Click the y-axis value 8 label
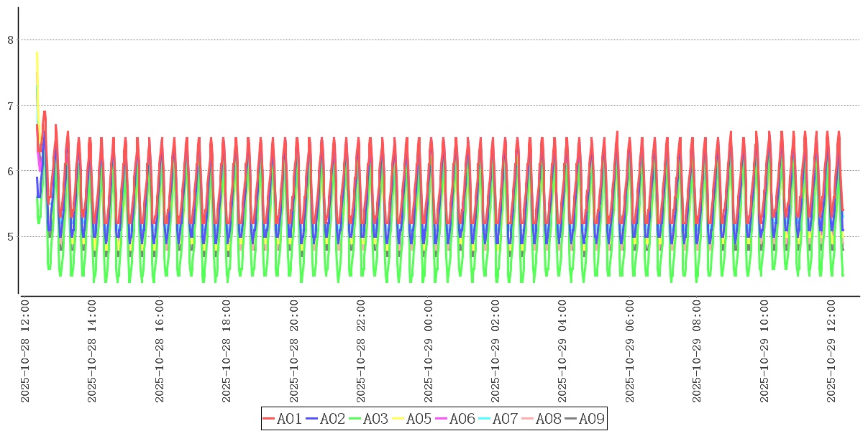This screenshot has height=431, width=868. point(10,40)
